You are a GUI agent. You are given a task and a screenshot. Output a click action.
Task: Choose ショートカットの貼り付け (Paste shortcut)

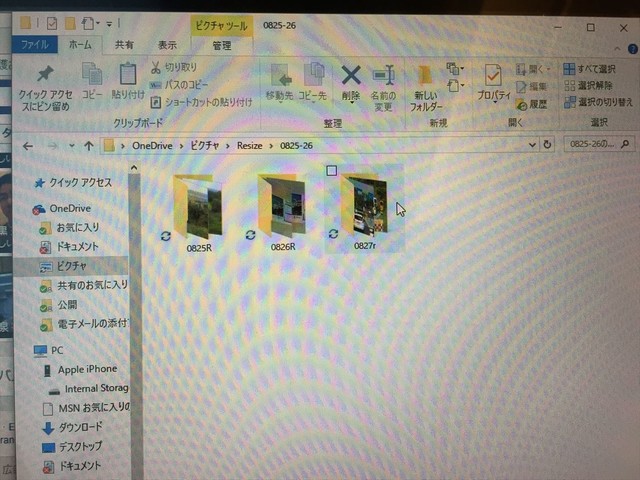(x=201, y=102)
